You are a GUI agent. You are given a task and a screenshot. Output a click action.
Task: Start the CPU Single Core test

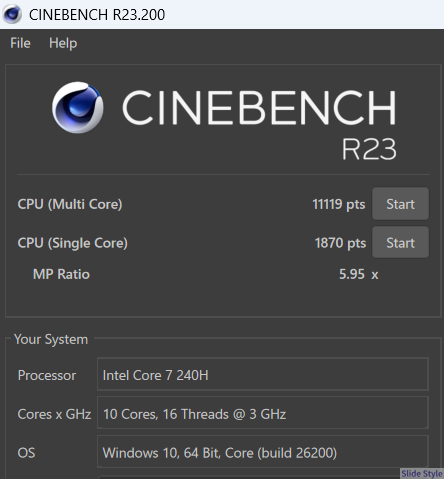[x=400, y=242]
